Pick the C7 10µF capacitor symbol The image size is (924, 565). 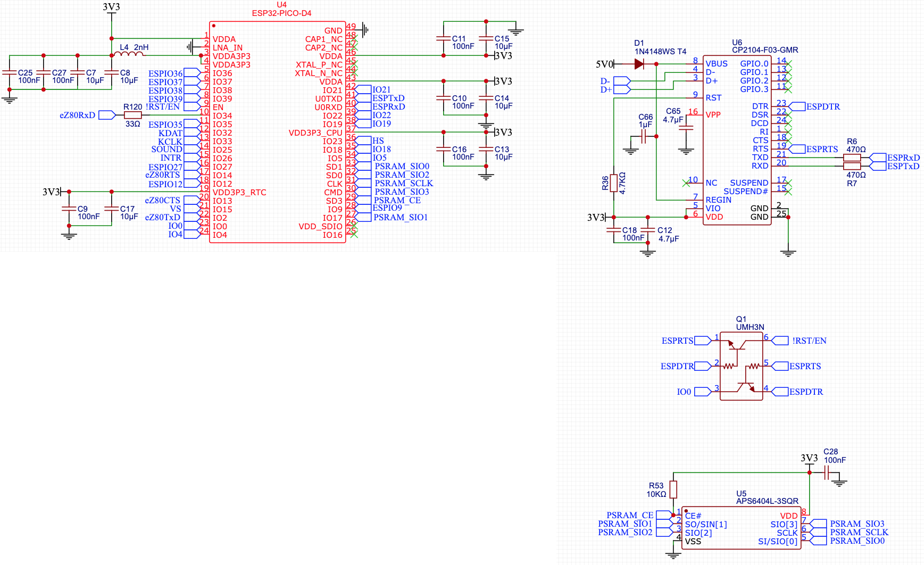click(78, 72)
